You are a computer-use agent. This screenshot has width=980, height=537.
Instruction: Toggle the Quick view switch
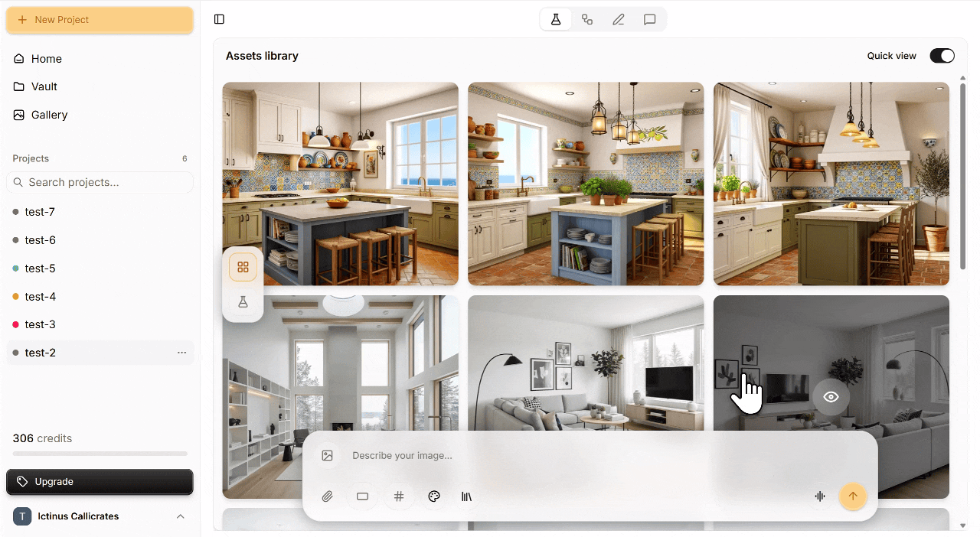click(942, 56)
